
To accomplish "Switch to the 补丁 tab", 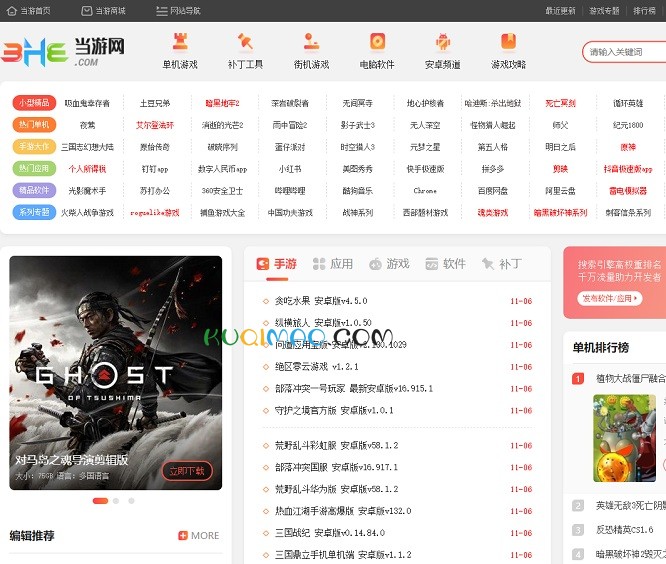I will coord(502,264).
